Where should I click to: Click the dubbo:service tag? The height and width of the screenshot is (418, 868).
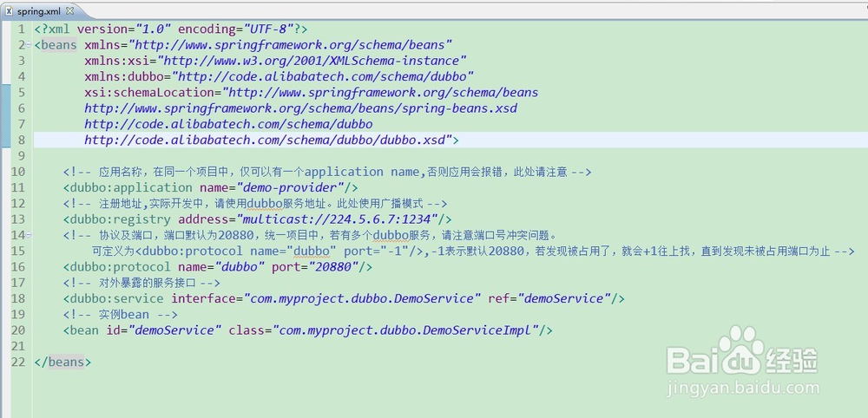click(x=114, y=298)
